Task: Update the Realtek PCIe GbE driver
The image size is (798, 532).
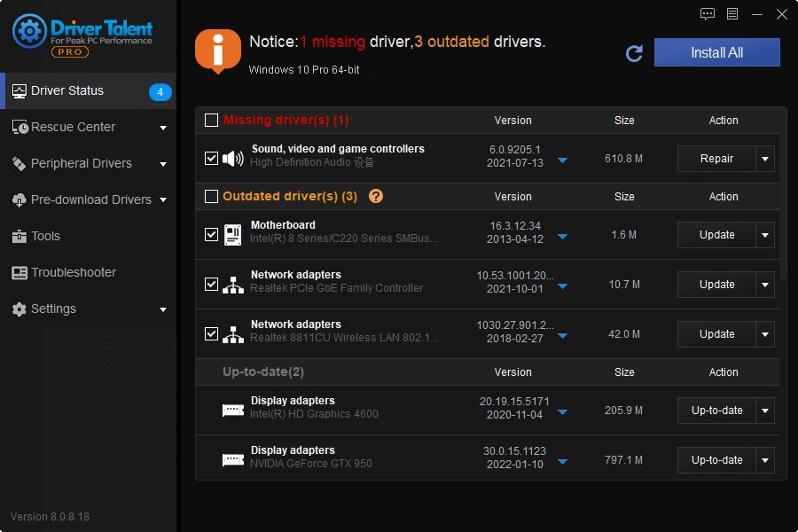Action: 716,285
